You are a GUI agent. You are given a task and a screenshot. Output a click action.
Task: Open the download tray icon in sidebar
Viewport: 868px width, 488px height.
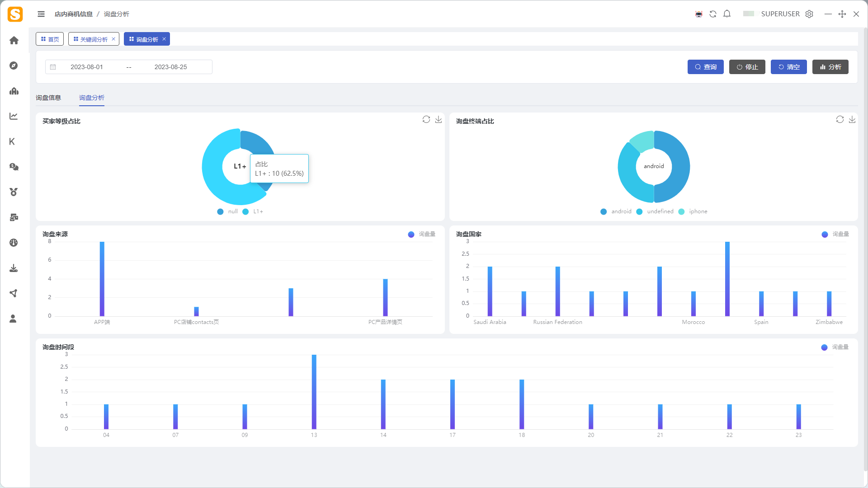coord(14,268)
